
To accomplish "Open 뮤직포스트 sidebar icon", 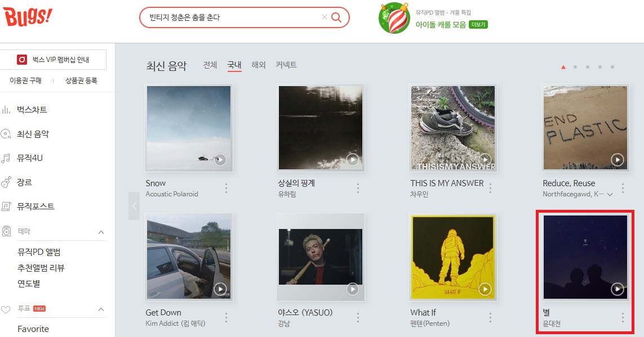I will tap(6, 206).
